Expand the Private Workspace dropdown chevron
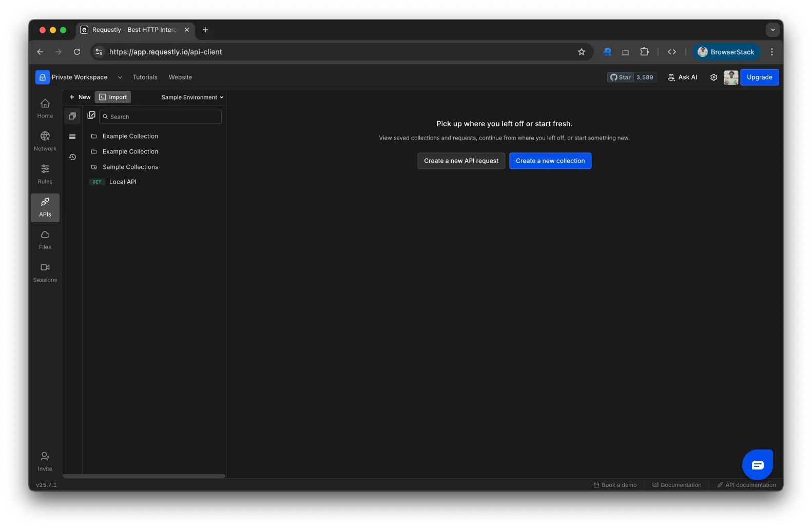Screen dimensions: 812x529 pyautogui.click(x=120, y=77)
